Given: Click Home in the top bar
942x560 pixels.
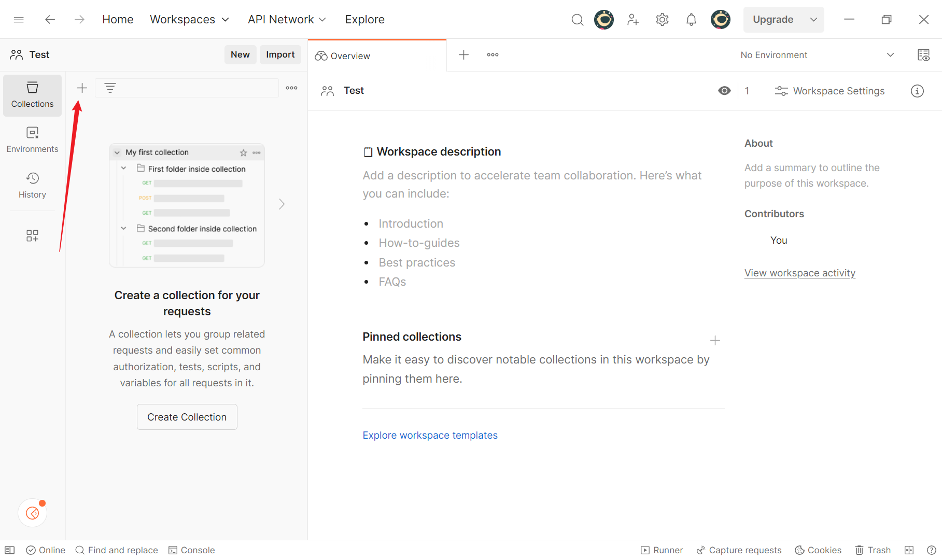Looking at the screenshot, I should coord(118,20).
